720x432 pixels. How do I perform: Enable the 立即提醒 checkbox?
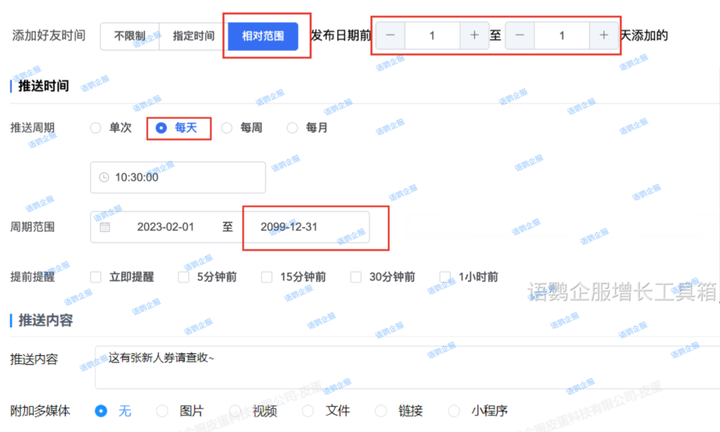96,277
